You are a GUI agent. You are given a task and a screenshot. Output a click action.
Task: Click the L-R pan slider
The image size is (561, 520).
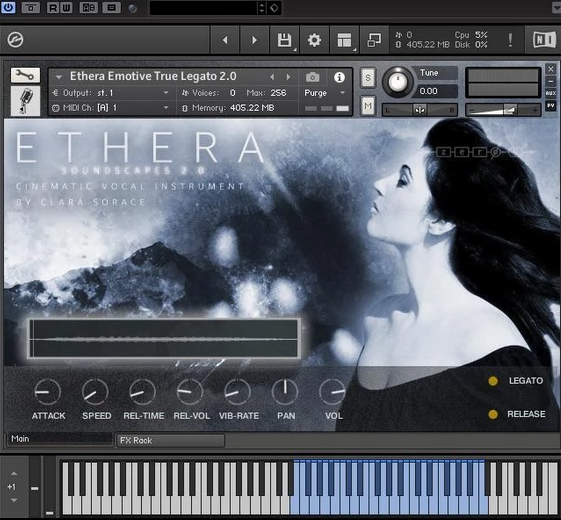(x=420, y=110)
